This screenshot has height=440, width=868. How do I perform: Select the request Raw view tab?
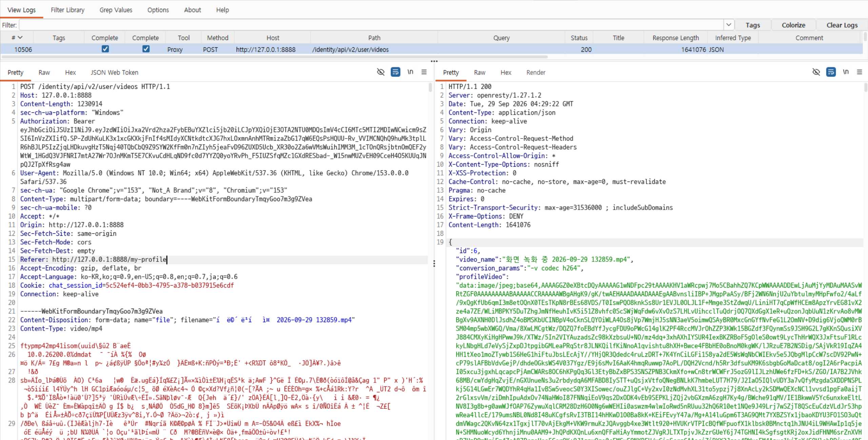point(44,72)
